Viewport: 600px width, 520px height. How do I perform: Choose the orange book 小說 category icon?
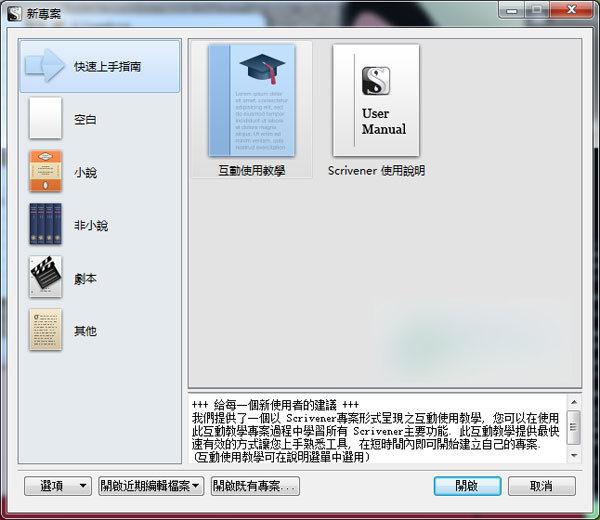click(x=45, y=172)
